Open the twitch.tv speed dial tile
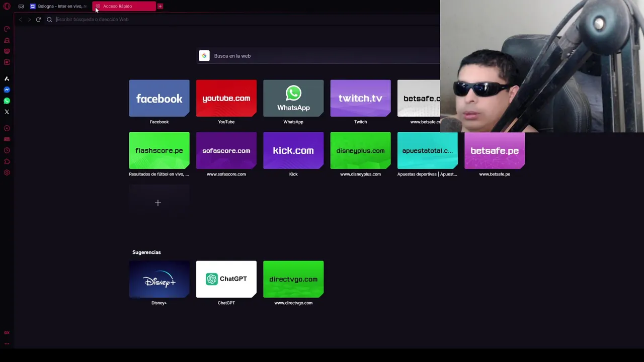Screen dimensions: 644x362 click(360, 98)
